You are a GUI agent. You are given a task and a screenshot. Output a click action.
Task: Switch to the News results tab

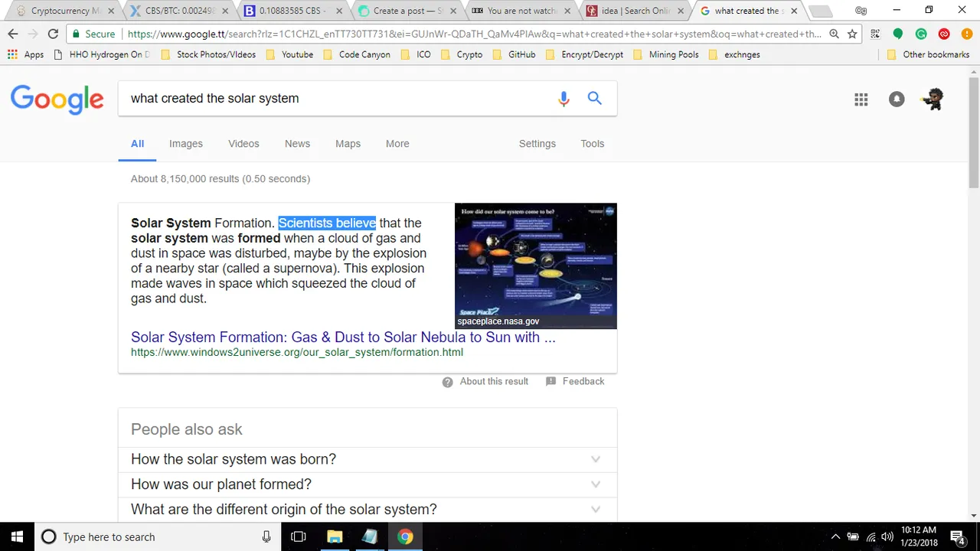click(297, 144)
